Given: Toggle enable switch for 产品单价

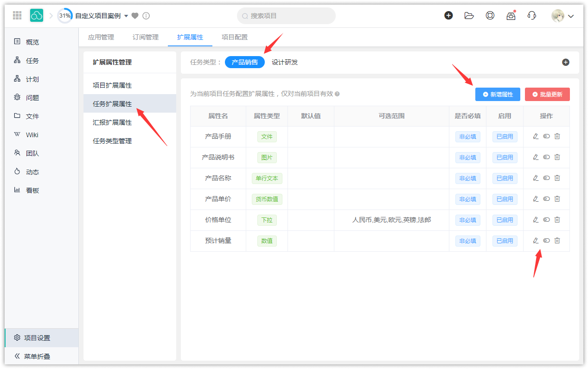Looking at the screenshot, I should 546,199.
